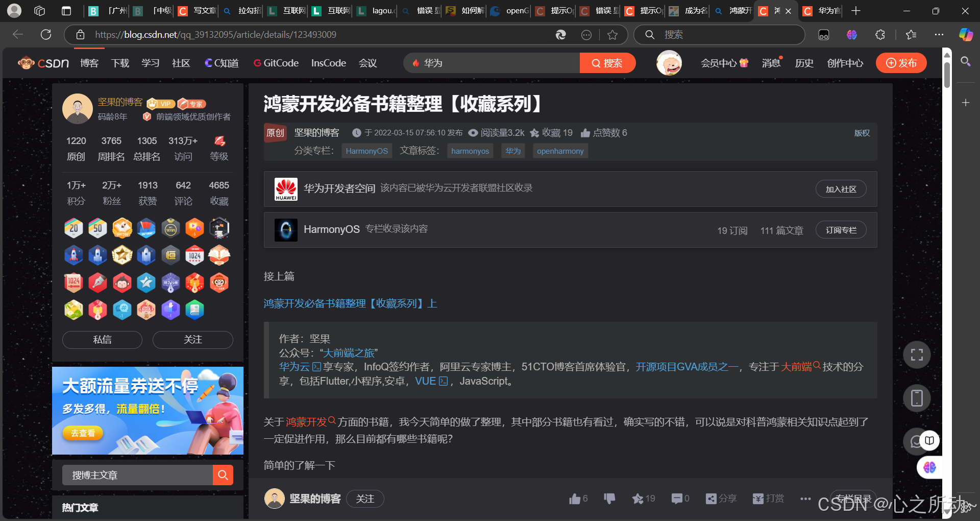Open the 会议 nav item
The width and height of the screenshot is (980, 521).
tap(367, 63)
